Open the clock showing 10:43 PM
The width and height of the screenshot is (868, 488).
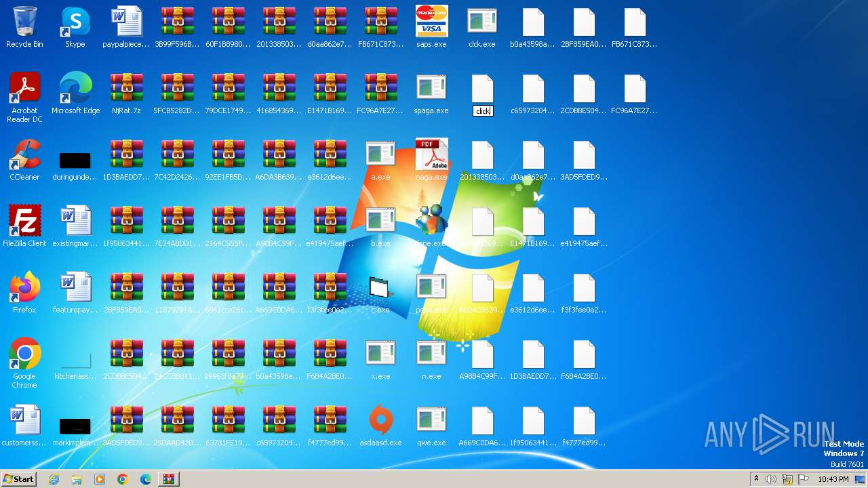click(833, 479)
